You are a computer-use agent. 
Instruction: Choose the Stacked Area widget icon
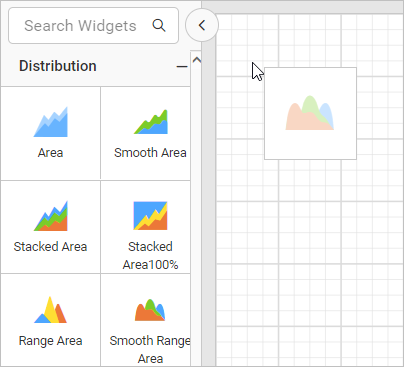click(51, 216)
